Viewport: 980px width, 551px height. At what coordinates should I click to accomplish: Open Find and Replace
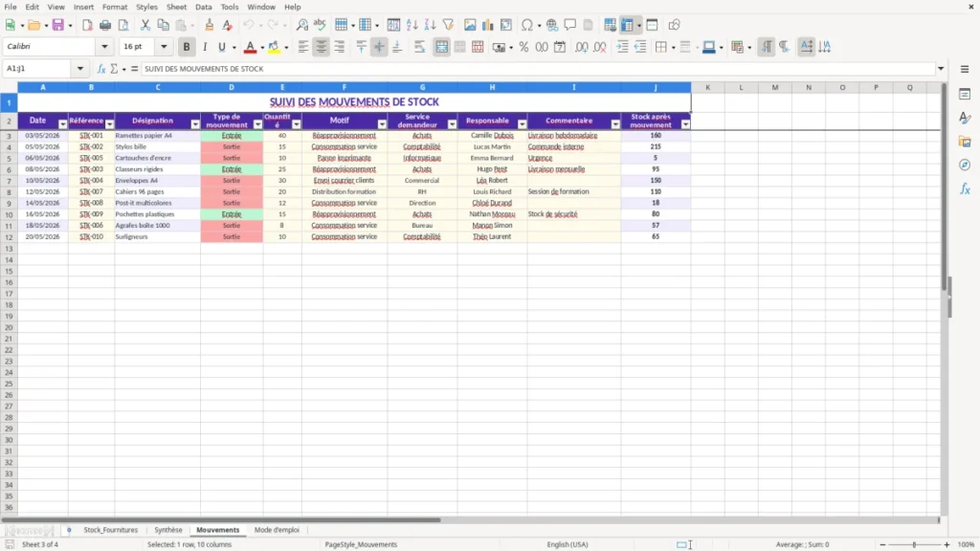[301, 25]
